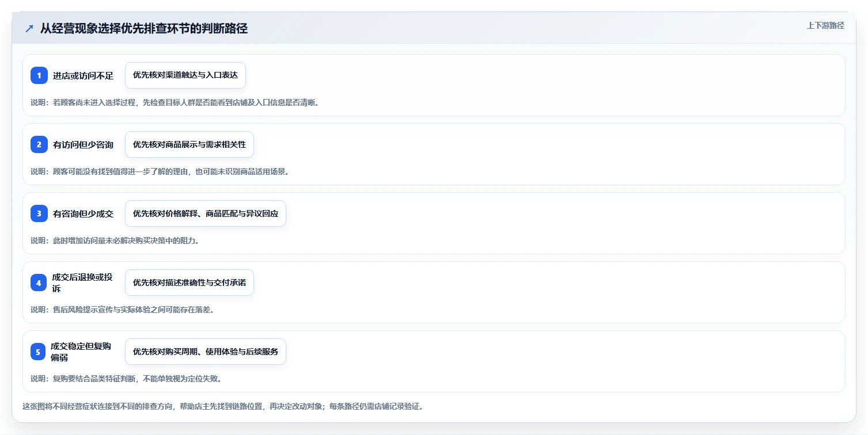Click the 上下游路径 label
868x435 pixels.
pyautogui.click(x=825, y=25)
